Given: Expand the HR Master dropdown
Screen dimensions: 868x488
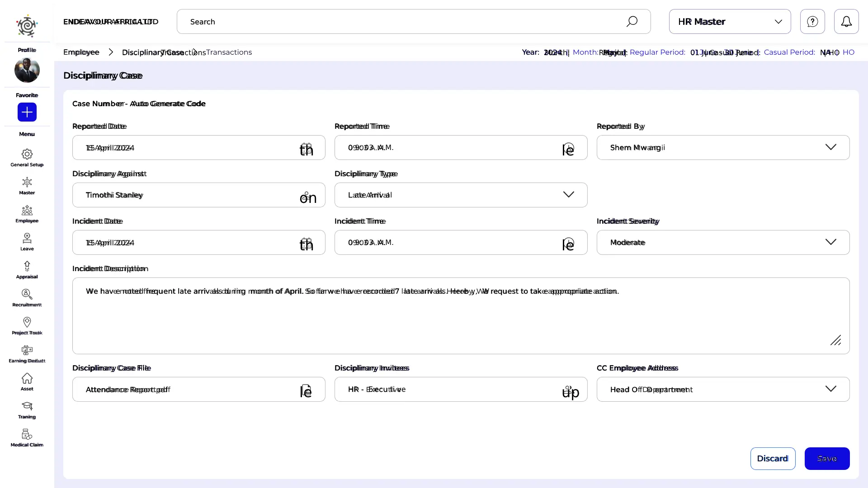Looking at the screenshot, I should (730, 22).
